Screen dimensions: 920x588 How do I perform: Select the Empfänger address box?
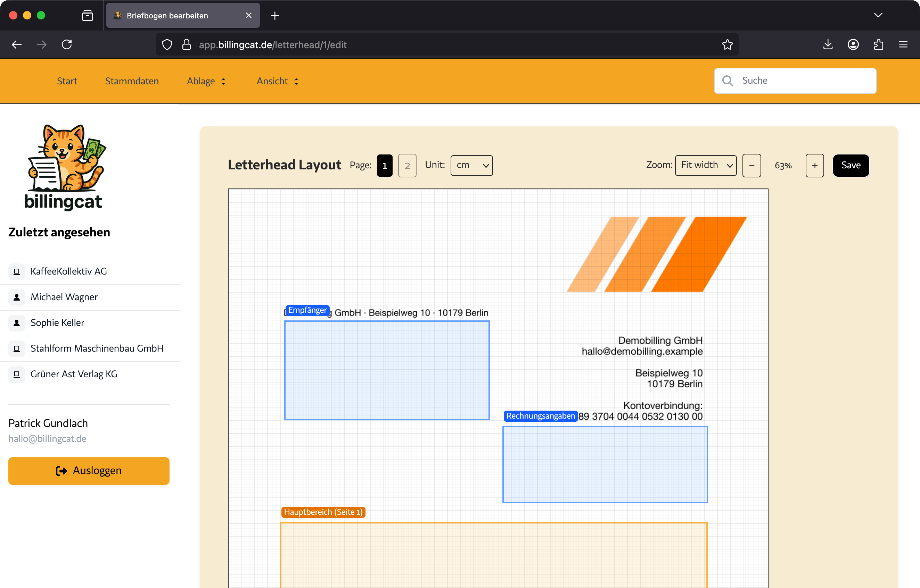(x=387, y=370)
